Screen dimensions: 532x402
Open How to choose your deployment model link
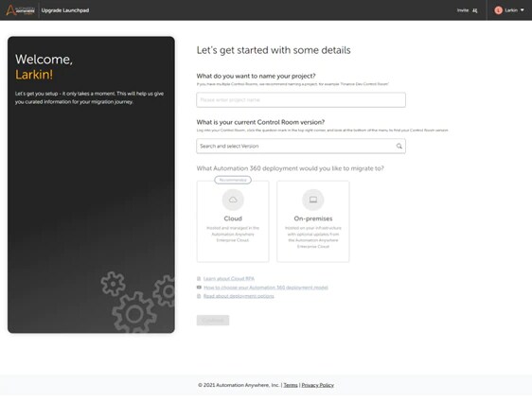tap(266, 288)
